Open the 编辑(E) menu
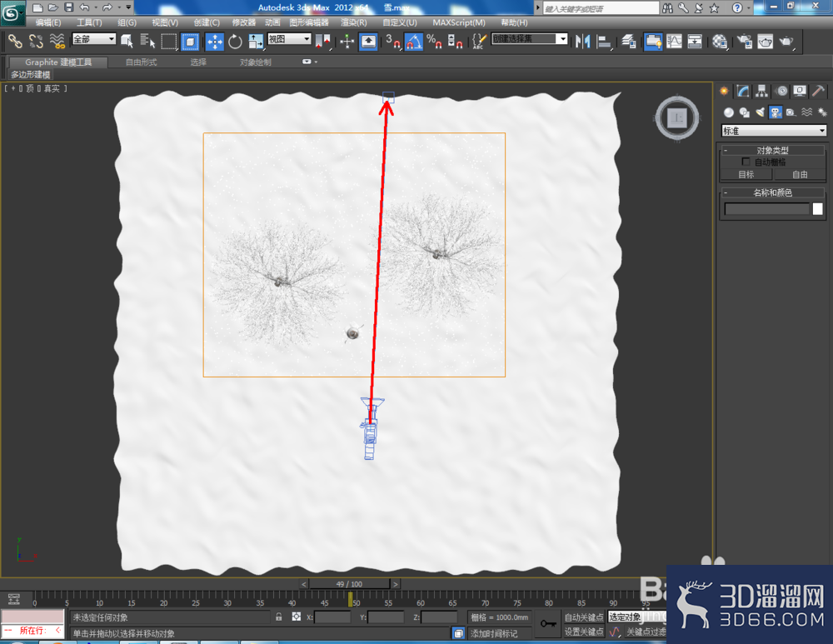Image resolution: width=833 pixels, height=644 pixels. [x=48, y=22]
